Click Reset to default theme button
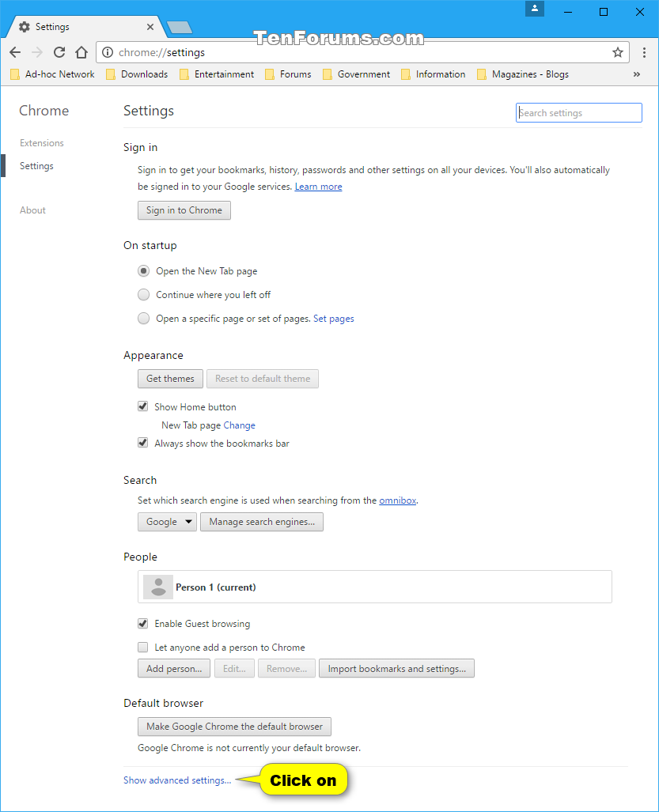 pos(263,379)
